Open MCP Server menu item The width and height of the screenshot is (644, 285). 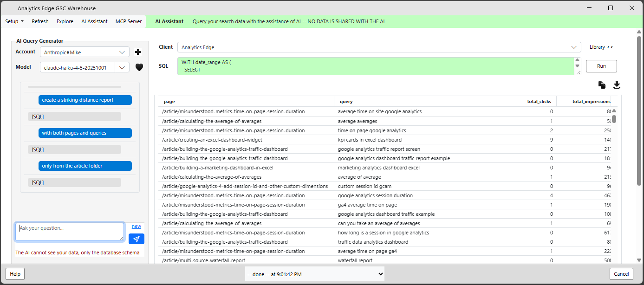coord(129,21)
